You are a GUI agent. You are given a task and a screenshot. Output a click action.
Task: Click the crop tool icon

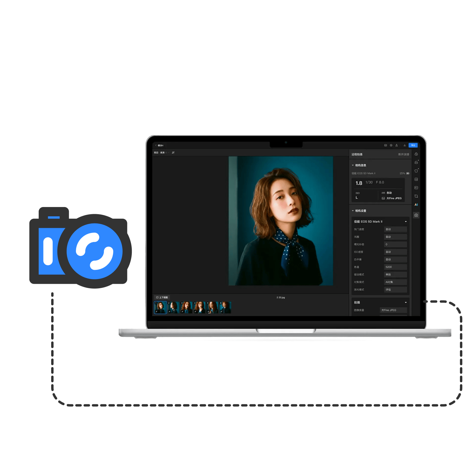pos(416,196)
